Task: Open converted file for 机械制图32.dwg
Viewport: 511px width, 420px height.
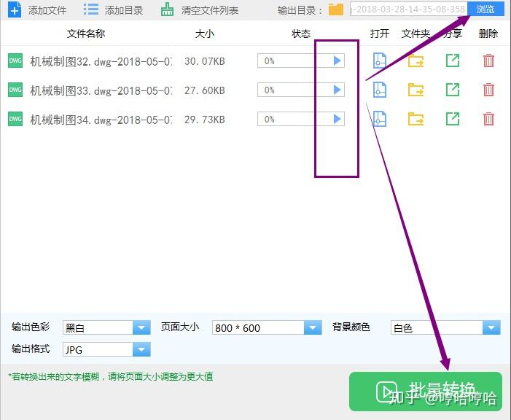Action: pyautogui.click(x=380, y=61)
